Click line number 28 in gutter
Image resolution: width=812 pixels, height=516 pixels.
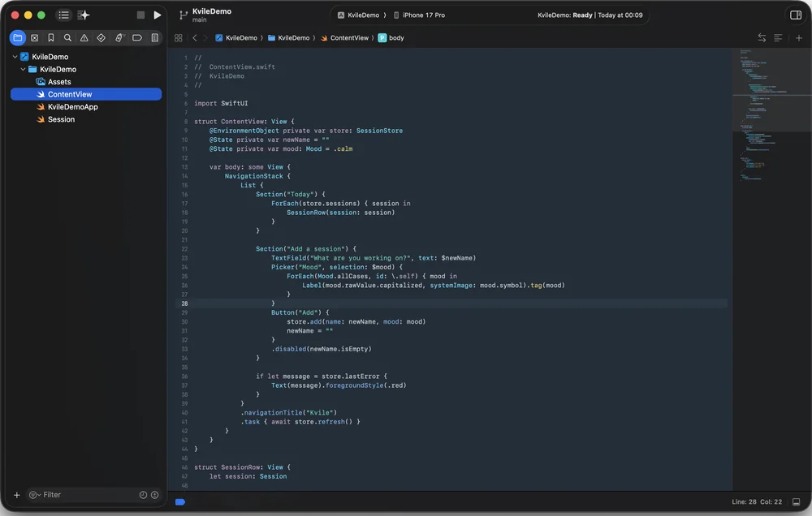tap(184, 303)
